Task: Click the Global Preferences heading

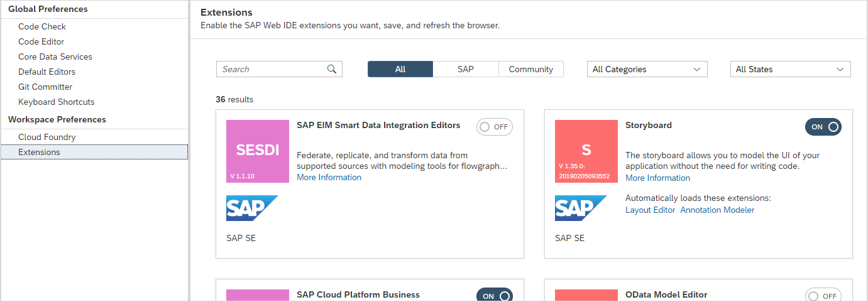Action: (x=48, y=9)
